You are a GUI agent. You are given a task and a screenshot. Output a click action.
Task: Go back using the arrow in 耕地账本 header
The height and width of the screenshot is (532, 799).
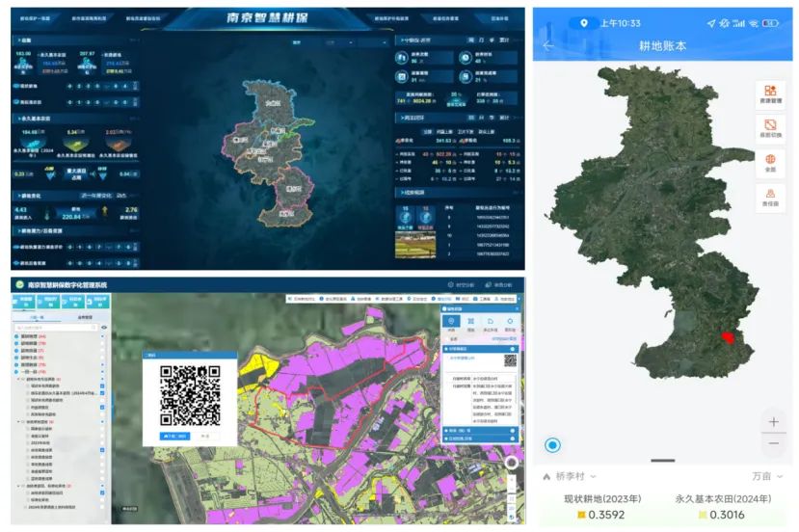tap(548, 46)
